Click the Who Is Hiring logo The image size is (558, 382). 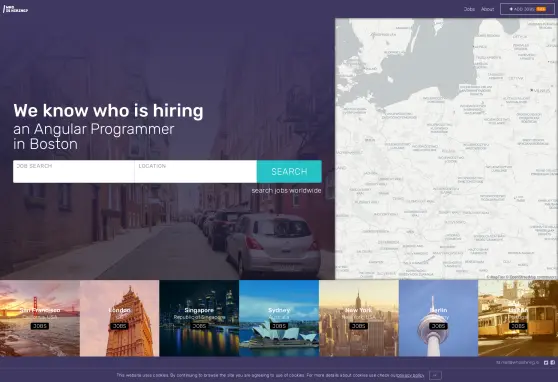click(15, 9)
